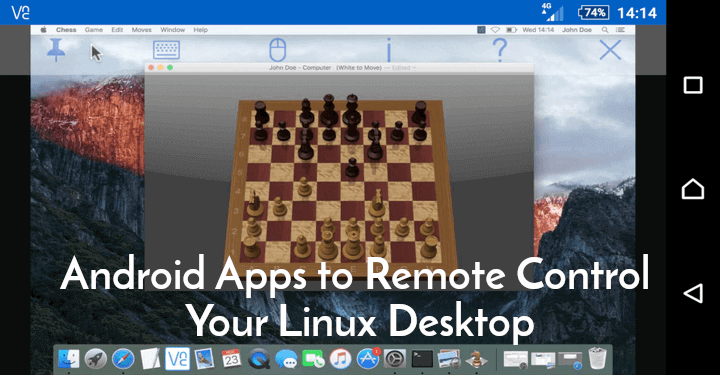
Task: Click VNC Server icon in menu bar
Action: [x=481, y=30]
